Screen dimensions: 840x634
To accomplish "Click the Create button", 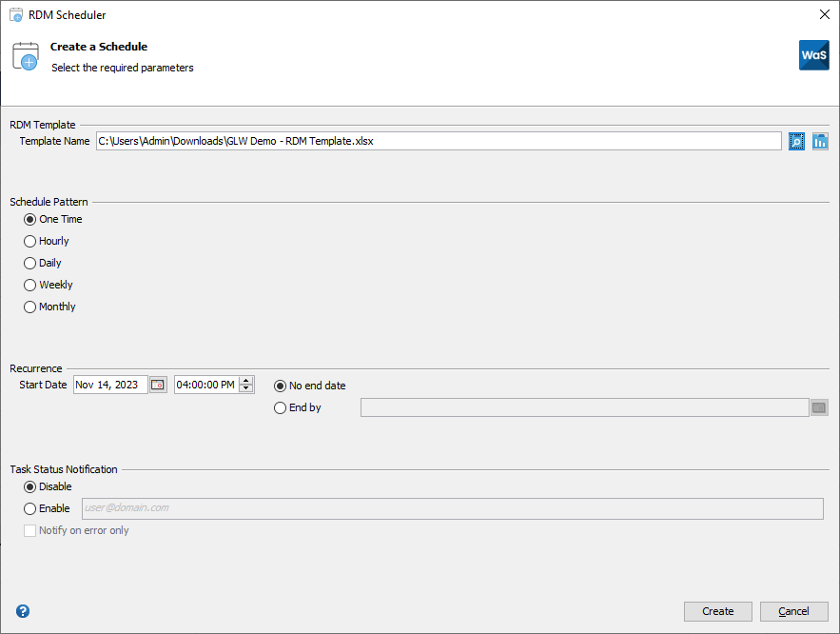I will 717,611.
